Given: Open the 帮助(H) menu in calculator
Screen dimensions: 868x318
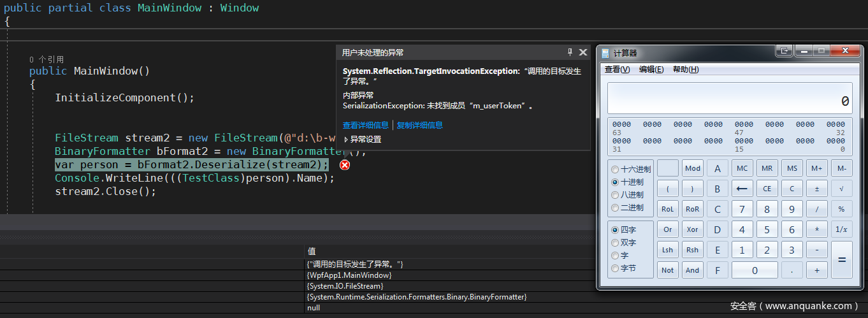Looking at the screenshot, I should [x=686, y=69].
